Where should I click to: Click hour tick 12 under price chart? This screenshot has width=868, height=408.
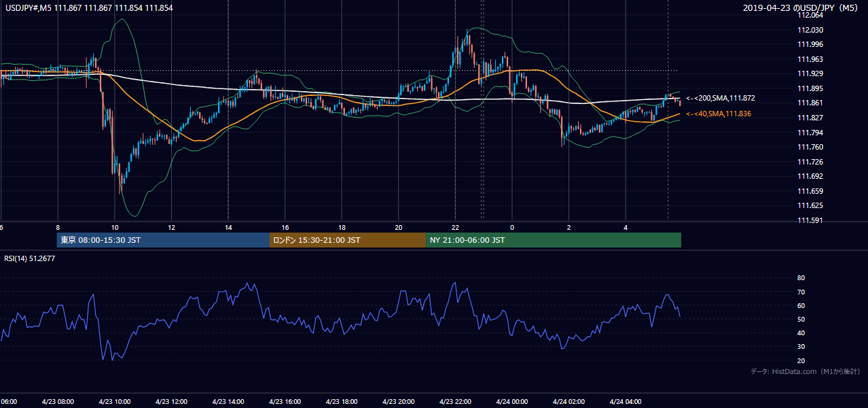171,228
